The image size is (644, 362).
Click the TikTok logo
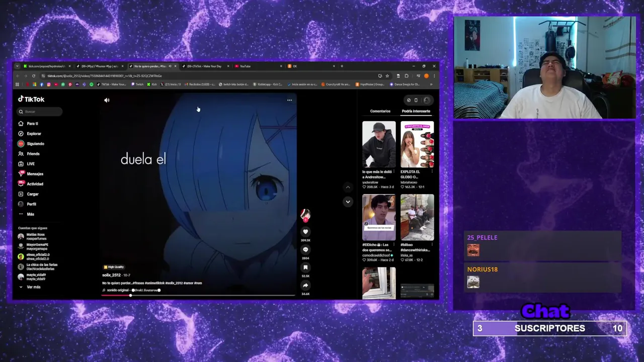point(31,99)
